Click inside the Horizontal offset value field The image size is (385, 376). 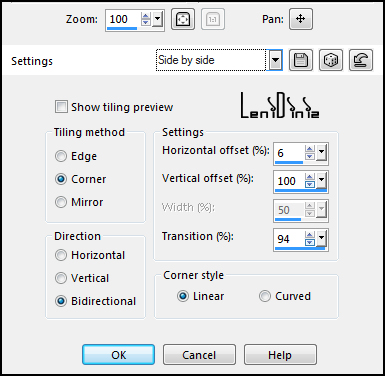tap(289, 153)
